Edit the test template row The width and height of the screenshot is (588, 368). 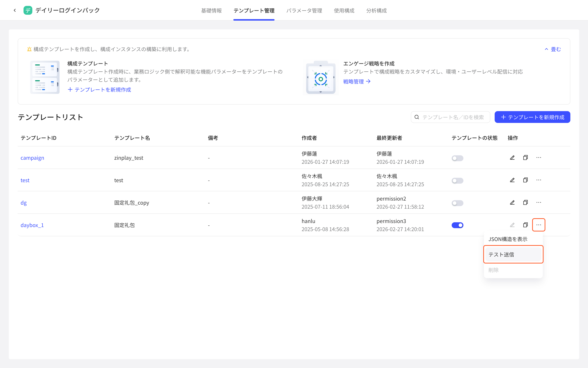point(512,180)
